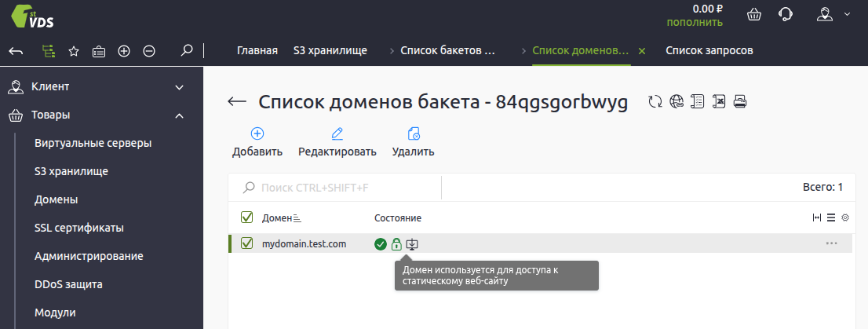Viewport: 868px width, 329px height.
Task: Uncheck the mydomain.test.com row checkbox
Action: [x=246, y=244]
